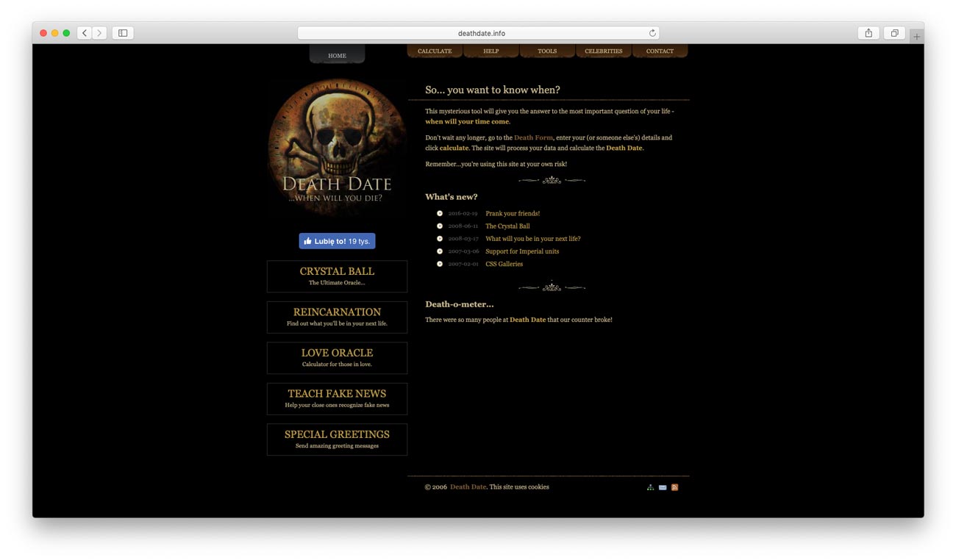The image size is (956, 560).
Task: Open the Tools navigation tab
Action: click(547, 51)
